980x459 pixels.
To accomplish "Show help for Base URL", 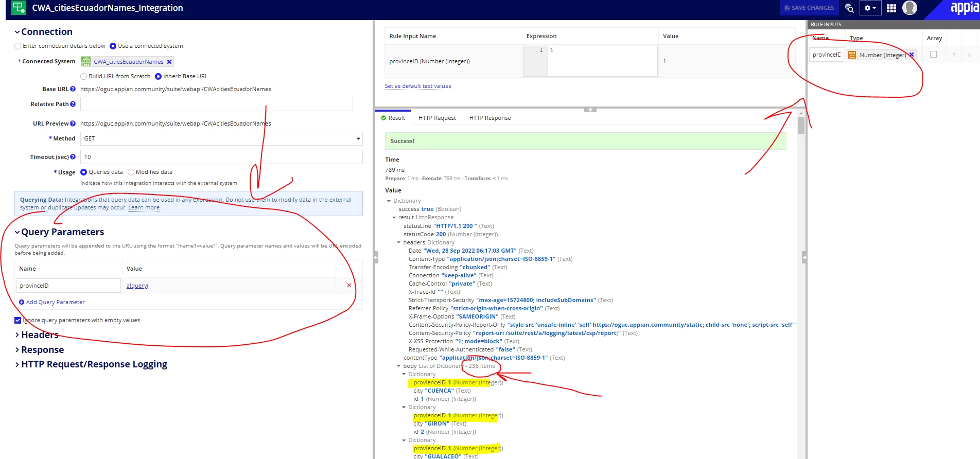I will pyautogui.click(x=73, y=89).
